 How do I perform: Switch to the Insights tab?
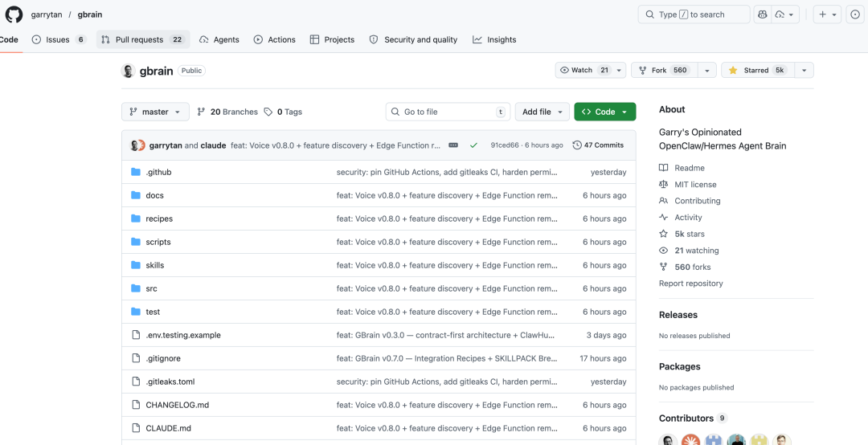(494, 39)
